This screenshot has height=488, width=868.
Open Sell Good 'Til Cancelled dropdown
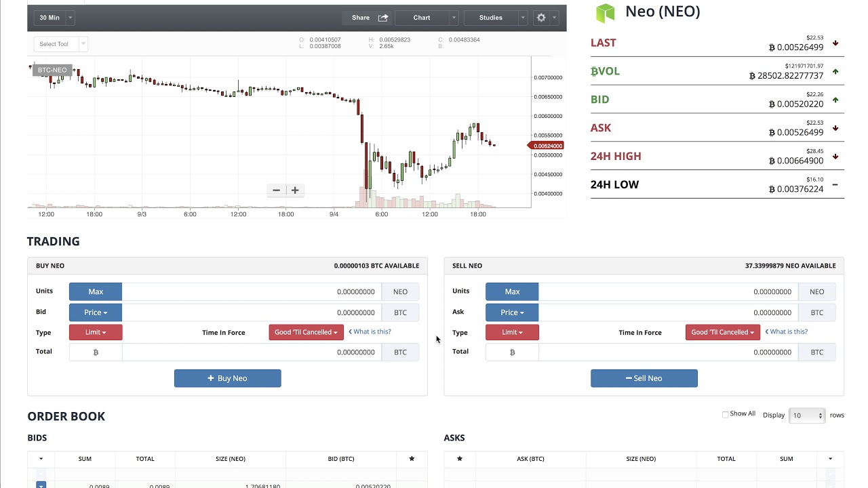tap(723, 332)
